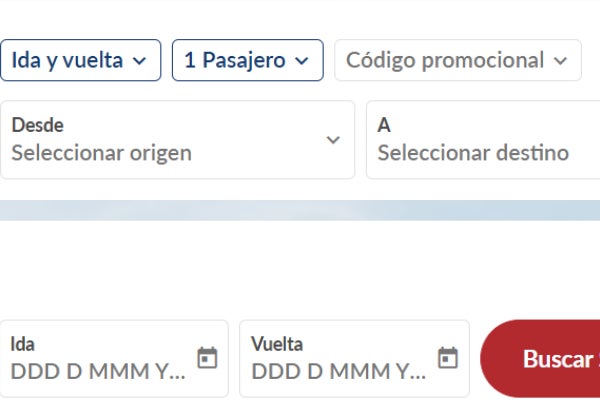
Task: Click the 1 Pasajero text
Action: [235, 60]
